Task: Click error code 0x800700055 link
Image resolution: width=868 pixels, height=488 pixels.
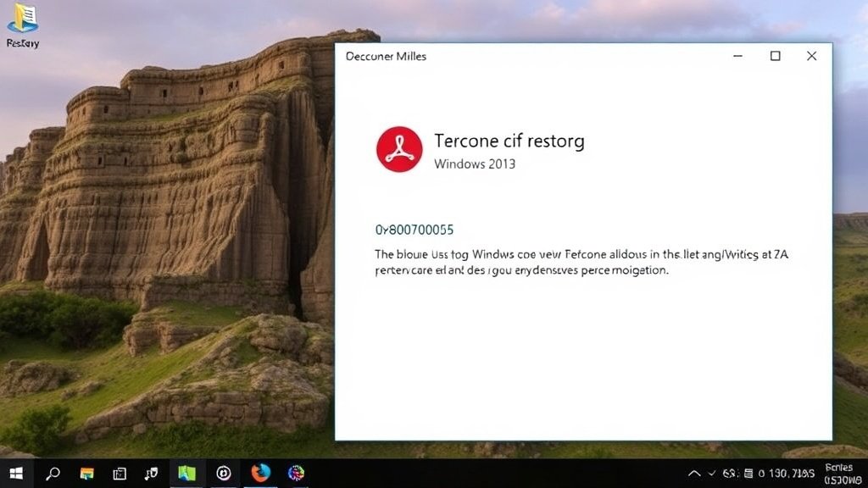Action: [414, 230]
